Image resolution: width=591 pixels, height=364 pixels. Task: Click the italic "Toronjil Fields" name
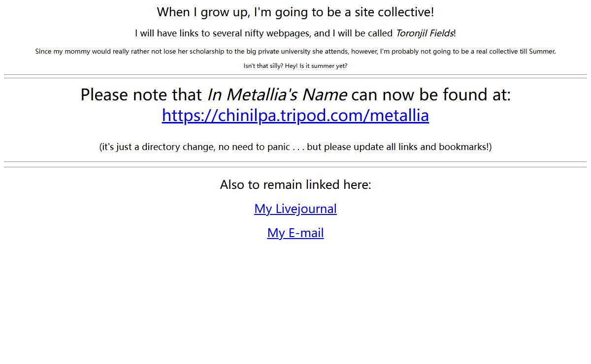425,33
